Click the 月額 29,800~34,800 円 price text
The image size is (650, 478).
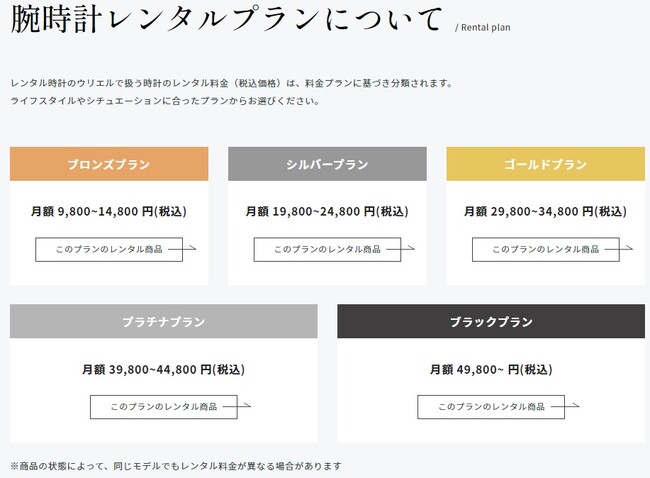(546, 212)
